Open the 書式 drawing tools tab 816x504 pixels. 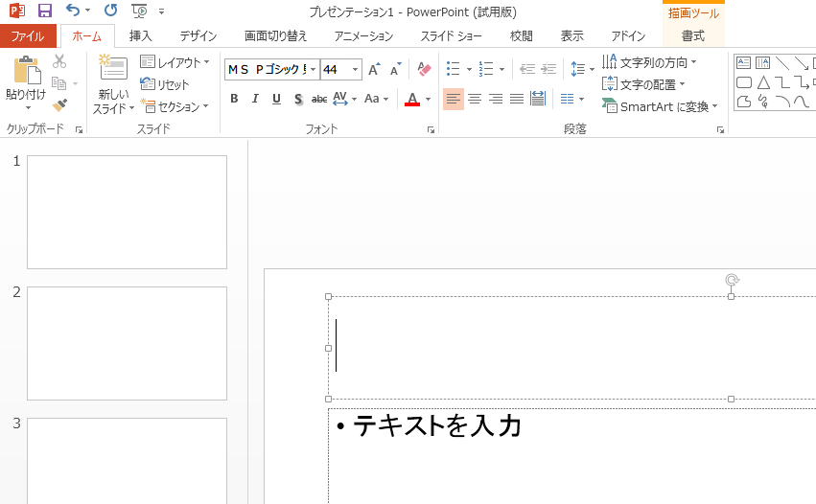693,35
